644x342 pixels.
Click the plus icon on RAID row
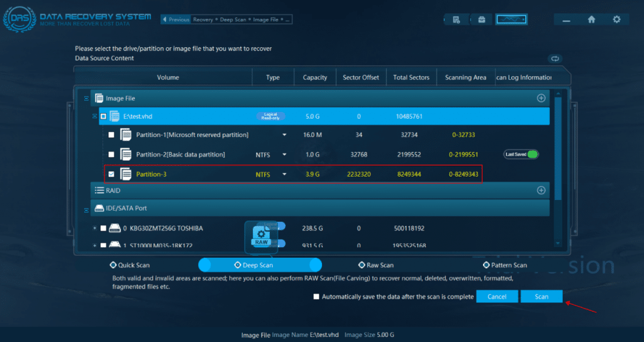pos(541,190)
